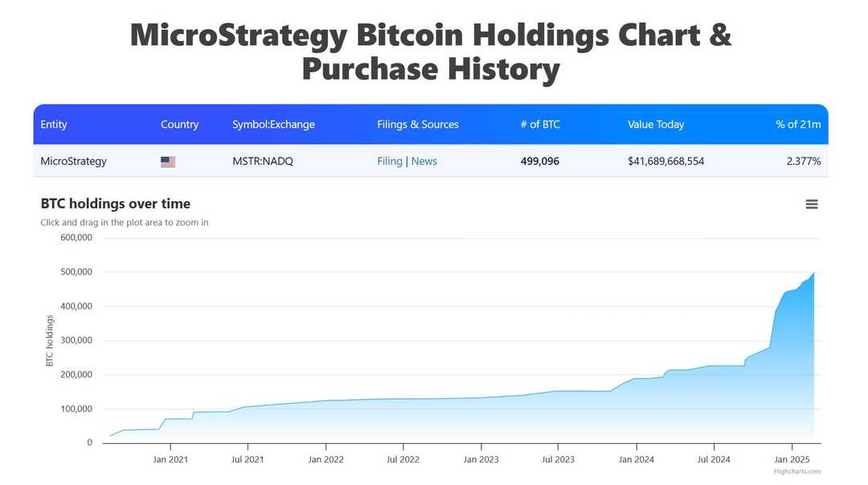
Task: Click the 499,096 BTC holdings value
Action: point(538,161)
